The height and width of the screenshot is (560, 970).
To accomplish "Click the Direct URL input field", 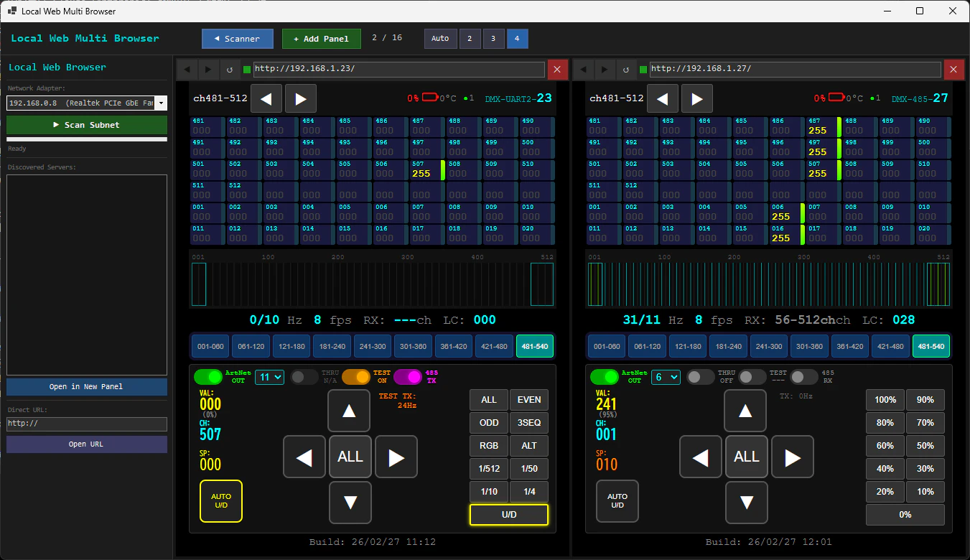I will tap(87, 424).
